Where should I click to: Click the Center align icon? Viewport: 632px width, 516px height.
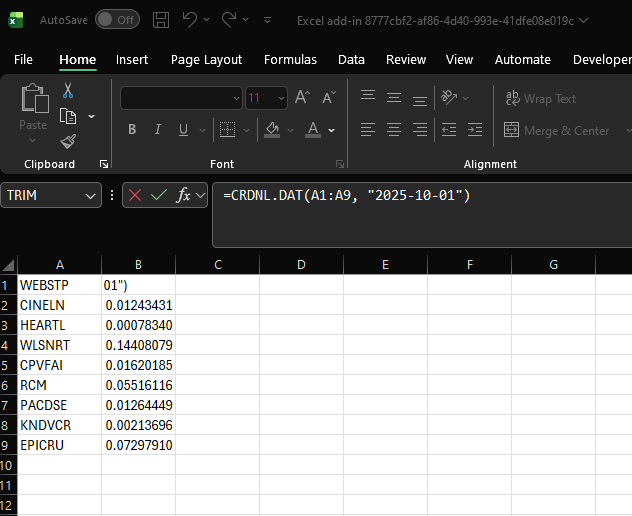[394, 130]
